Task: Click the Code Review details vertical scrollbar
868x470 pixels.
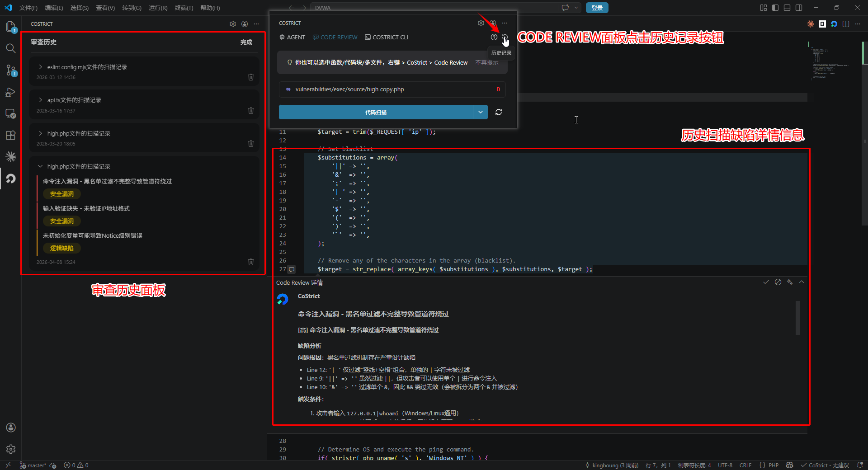Action: [798, 318]
